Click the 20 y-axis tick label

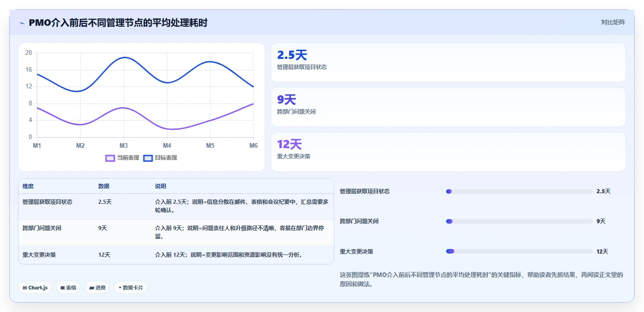29,53
